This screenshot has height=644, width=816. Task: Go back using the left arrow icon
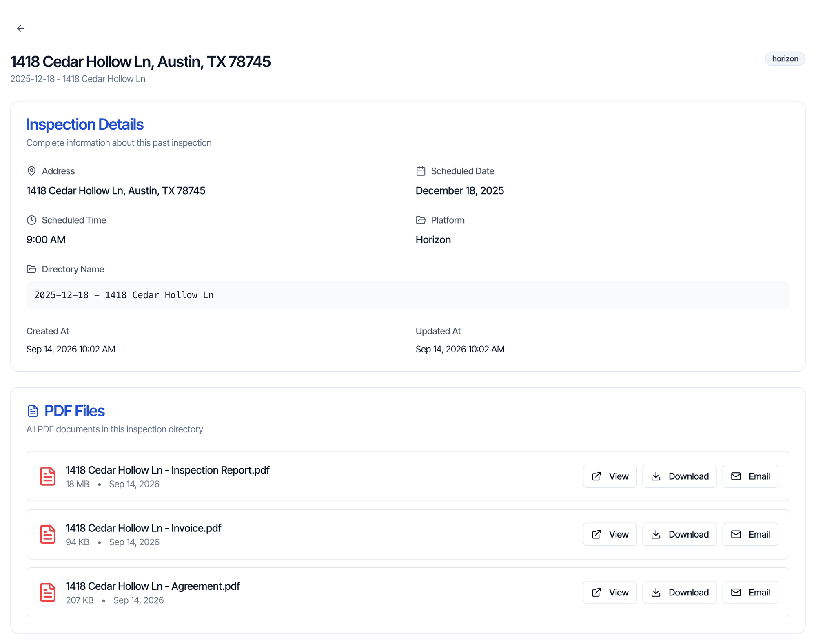20,28
